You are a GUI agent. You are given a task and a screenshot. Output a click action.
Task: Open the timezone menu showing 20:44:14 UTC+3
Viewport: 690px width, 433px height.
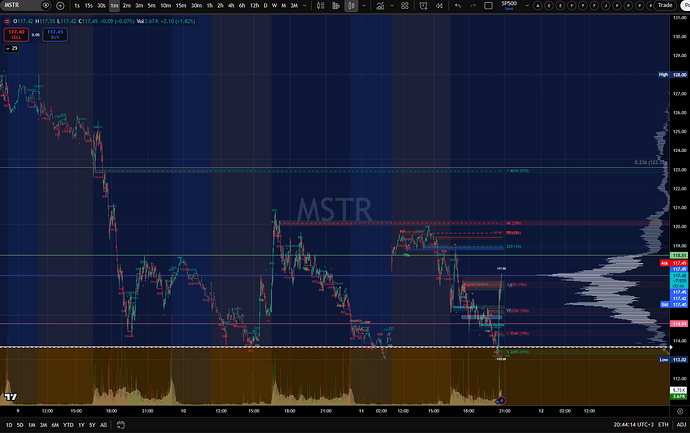[633, 425]
